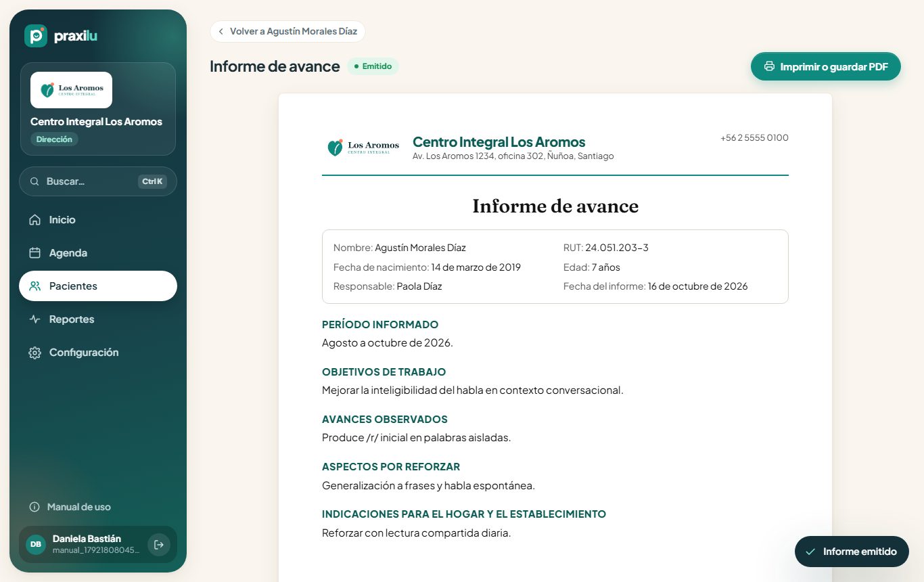The height and width of the screenshot is (582, 924).
Task: Click Imprimir o guardar PDF button
Action: 826,66
